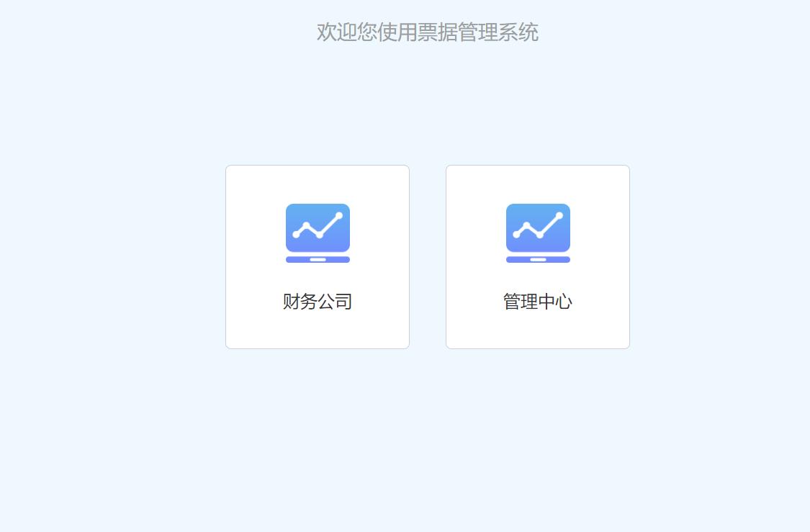This screenshot has height=532, width=810.
Task: Select the 财务公司 text label
Action: [318, 301]
